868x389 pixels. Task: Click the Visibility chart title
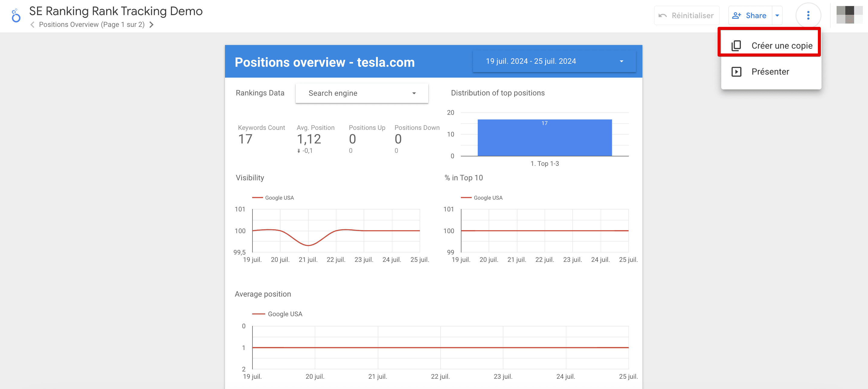click(250, 178)
